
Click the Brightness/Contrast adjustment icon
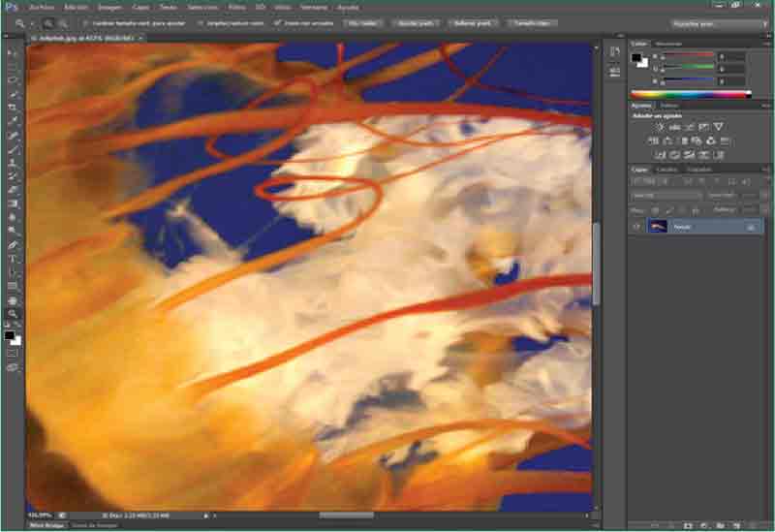pos(659,127)
